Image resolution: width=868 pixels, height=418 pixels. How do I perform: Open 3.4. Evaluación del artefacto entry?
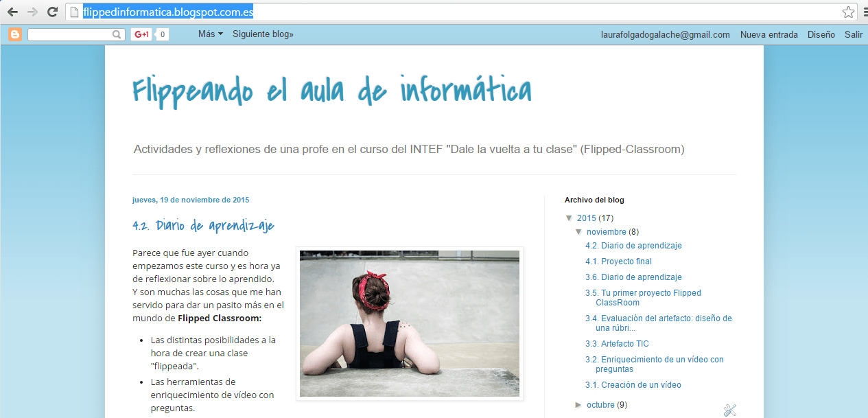click(x=659, y=323)
